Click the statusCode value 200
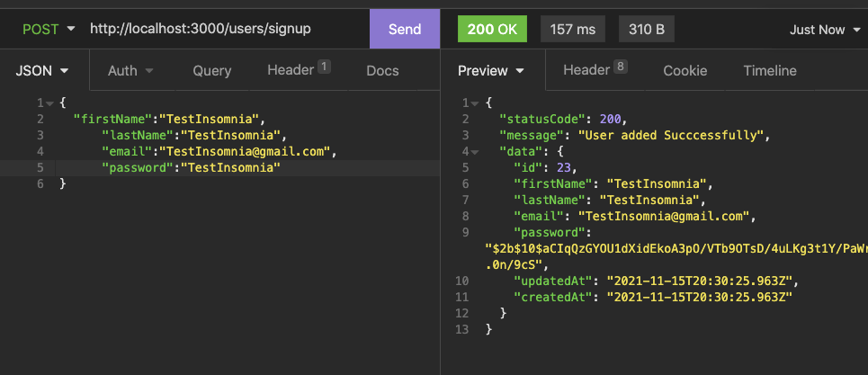Image resolution: width=868 pixels, height=375 pixels. pyautogui.click(x=610, y=119)
